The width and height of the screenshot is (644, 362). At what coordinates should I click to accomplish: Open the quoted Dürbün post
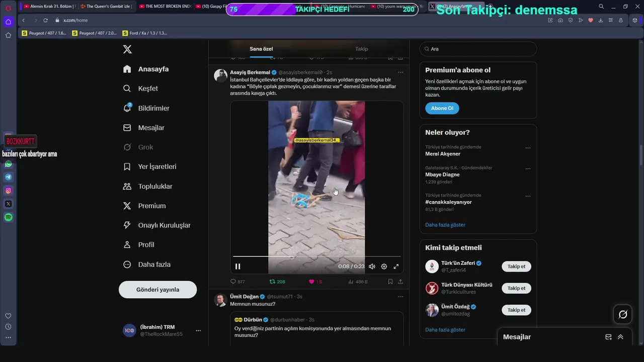(317, 328)
